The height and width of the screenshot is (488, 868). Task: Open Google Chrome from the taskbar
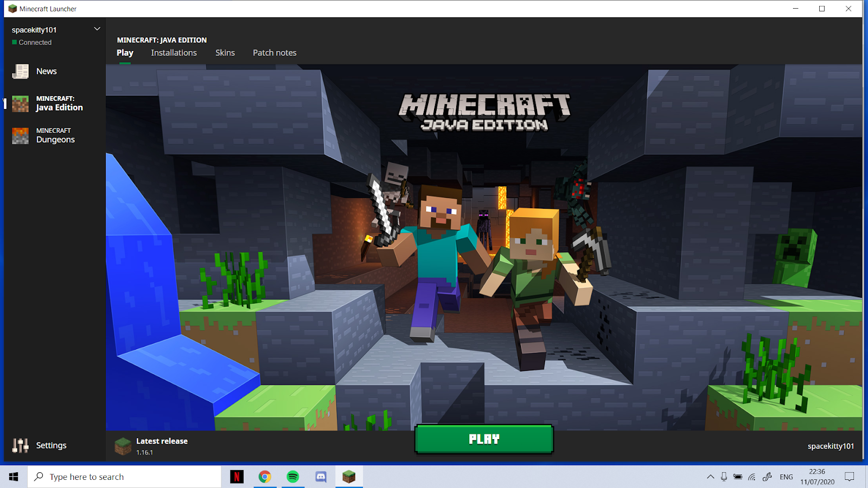265,477
